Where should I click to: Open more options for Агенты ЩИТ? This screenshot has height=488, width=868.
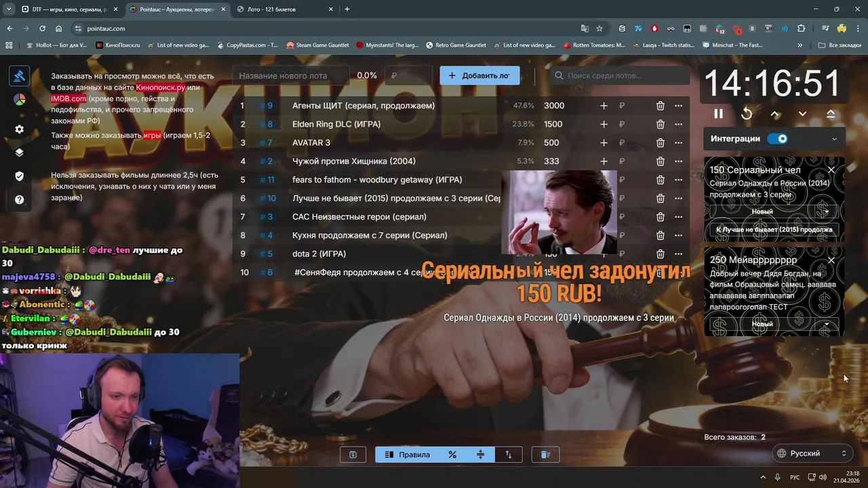(x=678, y=106)
